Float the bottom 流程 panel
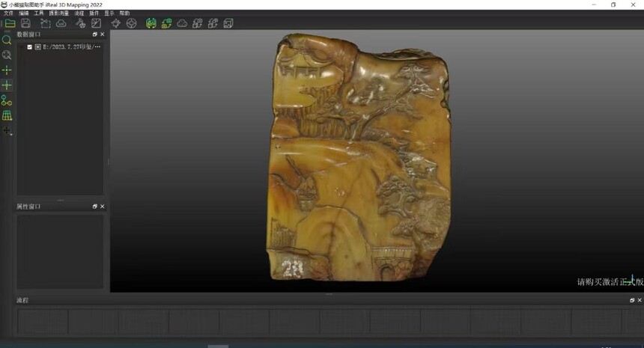The width and height of the screenshot is (644, 348). [x=632, y=300]
